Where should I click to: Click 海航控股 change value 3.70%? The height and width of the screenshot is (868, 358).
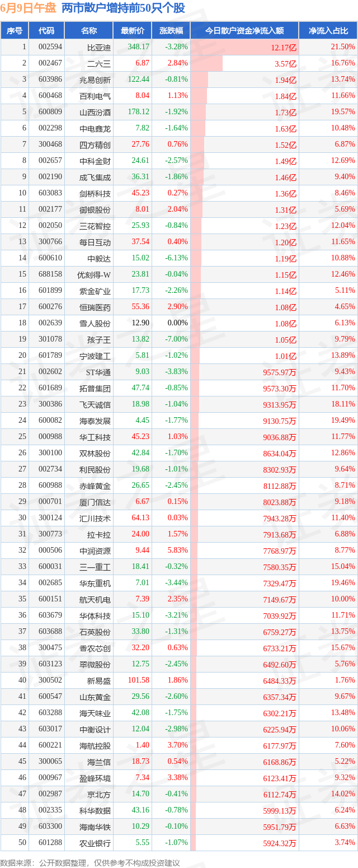coord(178,745)
